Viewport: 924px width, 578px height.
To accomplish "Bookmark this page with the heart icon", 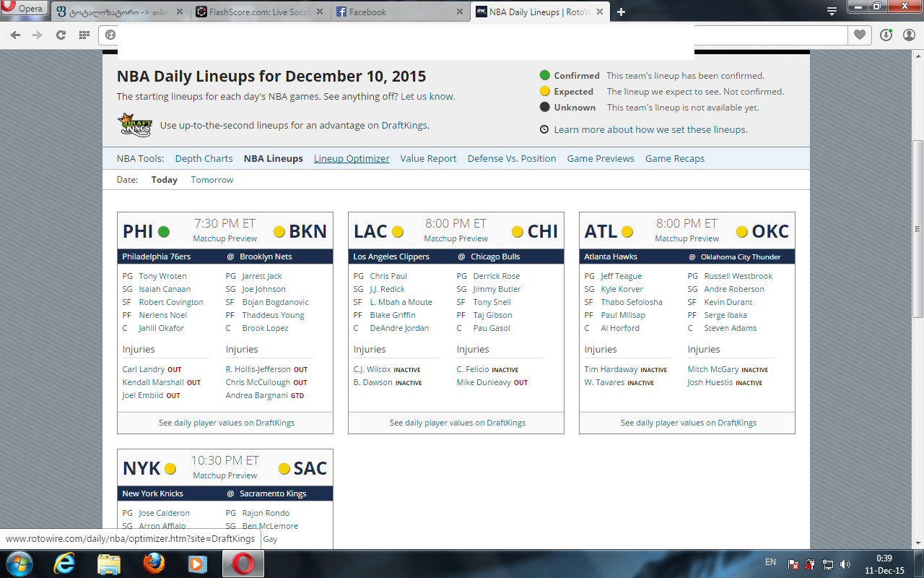I will pyautogui.click(x=859, y=35).
